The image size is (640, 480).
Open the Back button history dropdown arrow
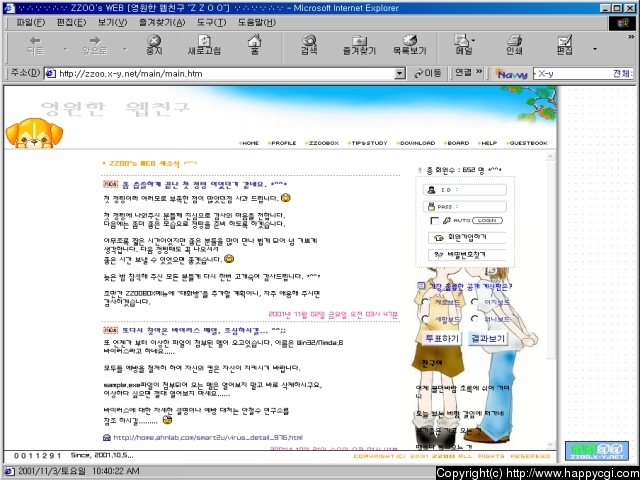(x=66, y=49)
